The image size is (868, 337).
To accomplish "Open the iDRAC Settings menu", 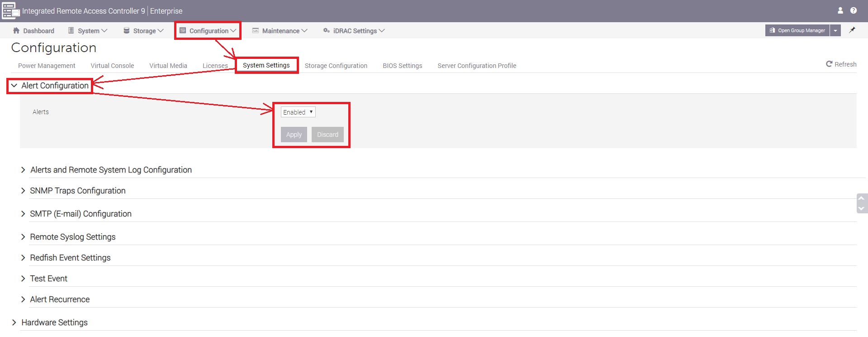I will click(354, 31).
